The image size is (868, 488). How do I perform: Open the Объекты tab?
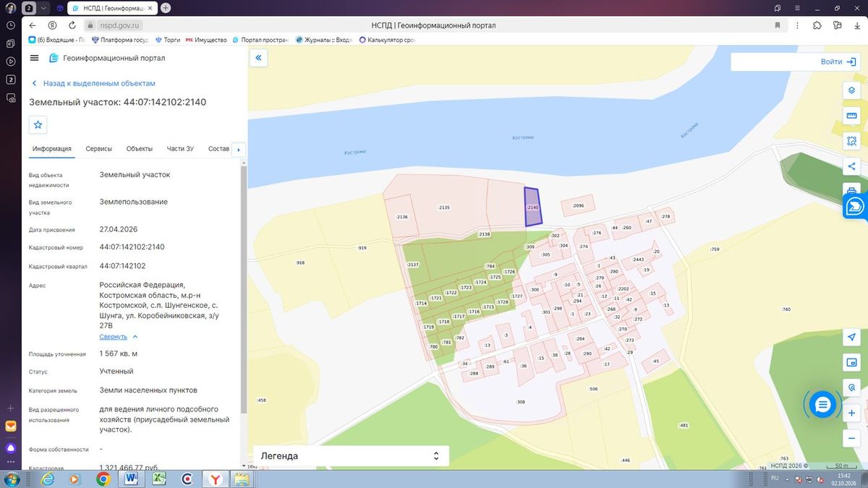(140, 149)
